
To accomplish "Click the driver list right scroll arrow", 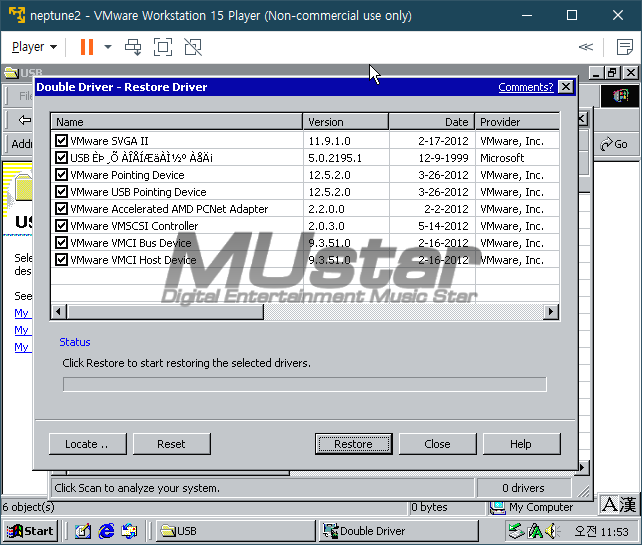I will (551, 312).
